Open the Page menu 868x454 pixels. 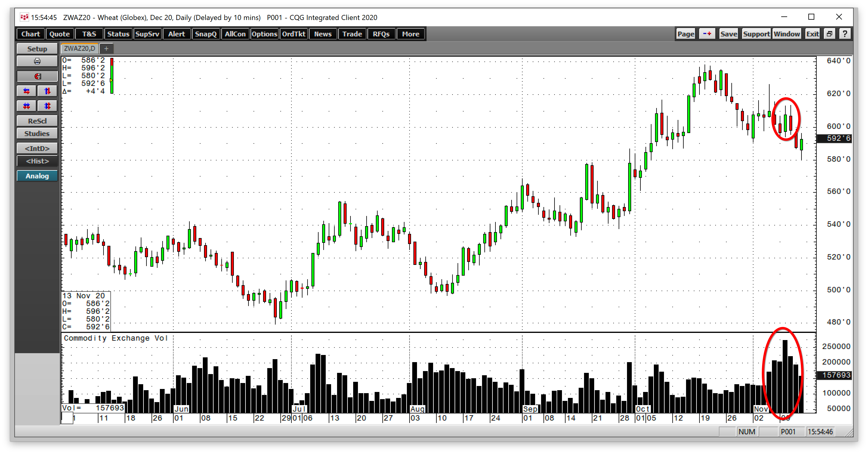coord(686,34)
